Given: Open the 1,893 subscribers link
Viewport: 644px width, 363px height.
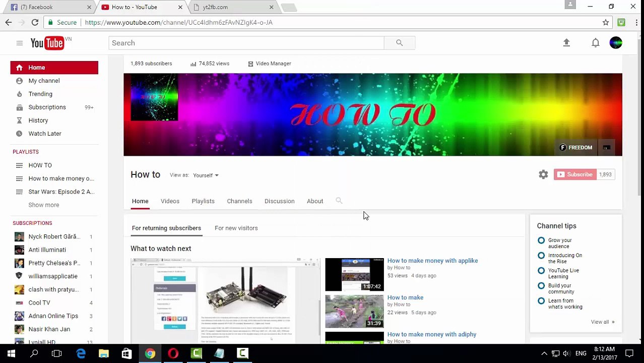Looking at the screenshot, I should click(x=151, y=64).
